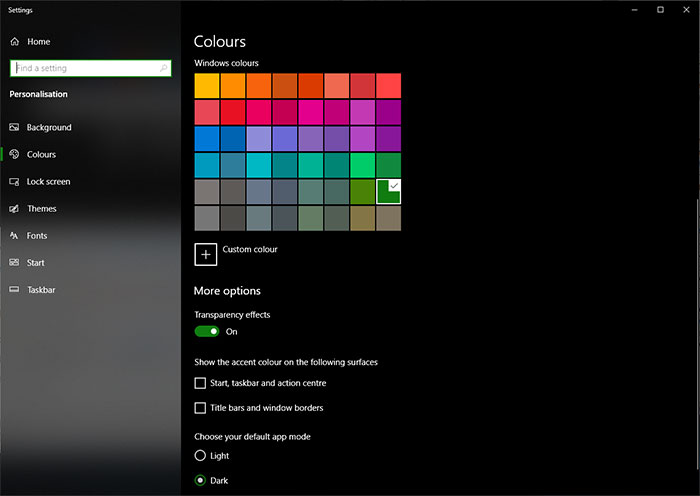Choose the bright blue swatch starting third row
700x496 pixels.
(207, 139)
